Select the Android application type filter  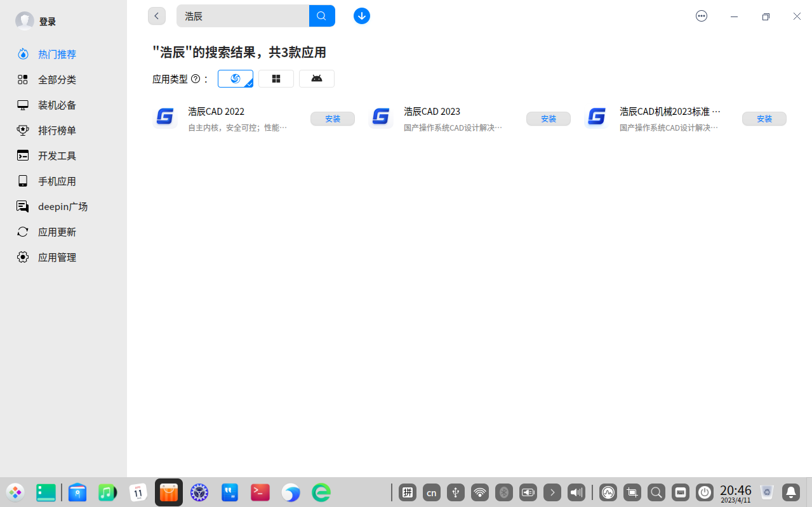click(x=317, y=78)
